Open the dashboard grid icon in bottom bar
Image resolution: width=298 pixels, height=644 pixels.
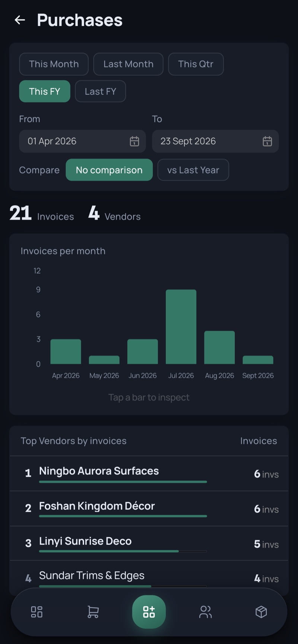click(x=37, y=612)
